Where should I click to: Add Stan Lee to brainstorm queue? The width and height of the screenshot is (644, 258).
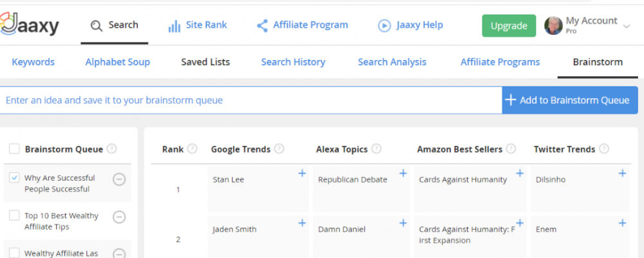[302, 174]
